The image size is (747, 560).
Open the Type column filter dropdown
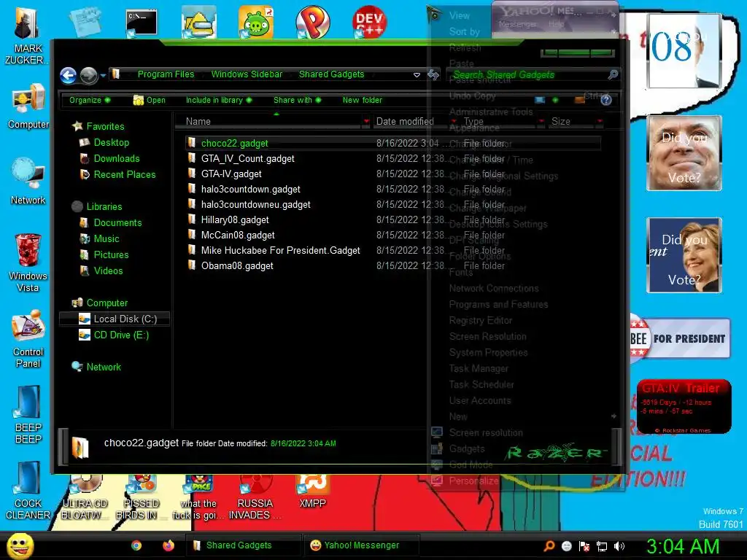(x=541, y=122)
